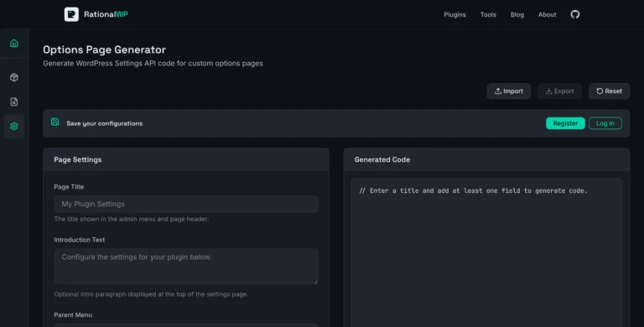Viewport: 644px width, 327px height.
Task: Click the 'Optional intro paragraph' hint text
Action: (151, 294)
